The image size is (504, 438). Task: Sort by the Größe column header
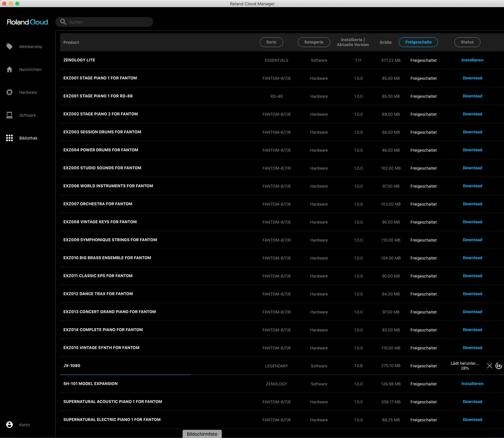click(x=385, y=42)
